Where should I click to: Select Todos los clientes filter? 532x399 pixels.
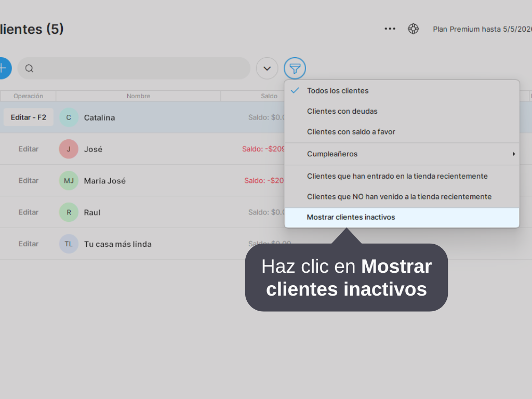pyautogui.click(x=402, y=90)
